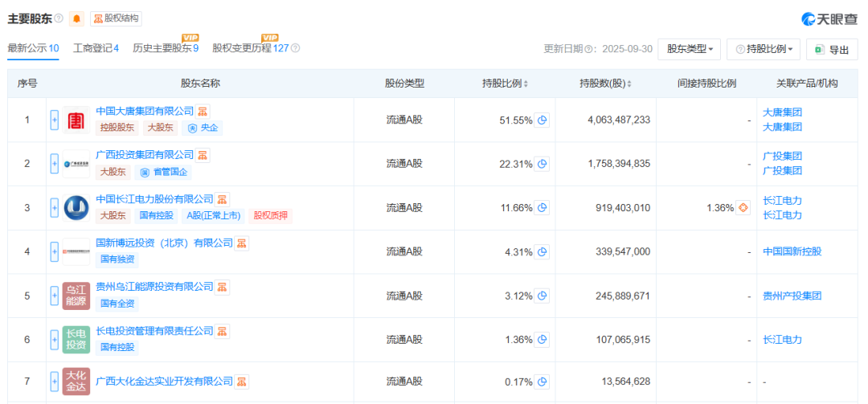868x404 pixels.
Task: Click the orange bell alert icon
Action: 76,18
